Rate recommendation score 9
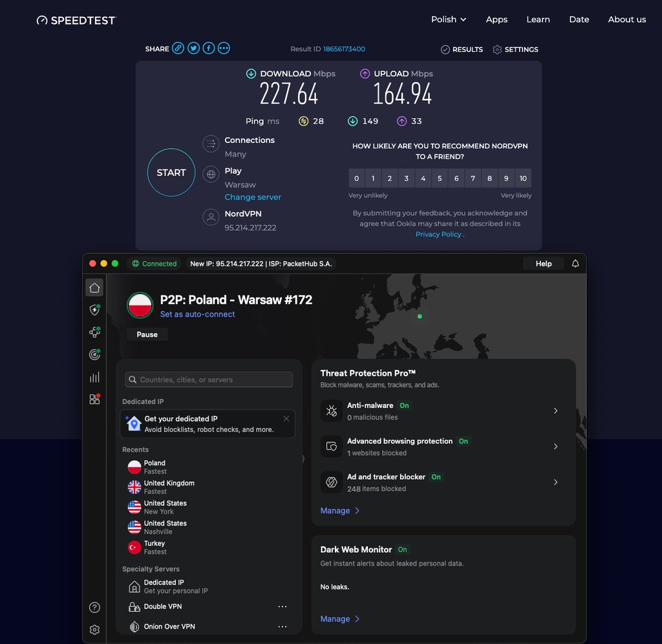The height and width of the screenshot is (644, 662). click(x=506, y=178)
